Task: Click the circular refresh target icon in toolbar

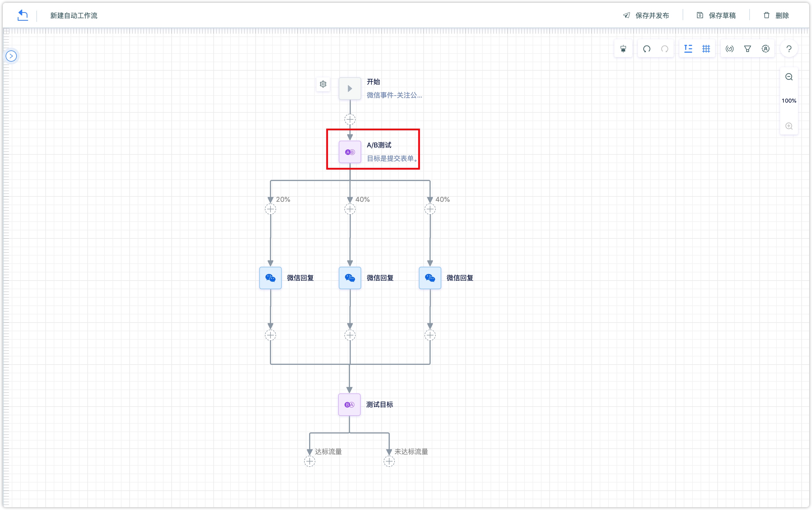Action: click(x=729, y=49)
